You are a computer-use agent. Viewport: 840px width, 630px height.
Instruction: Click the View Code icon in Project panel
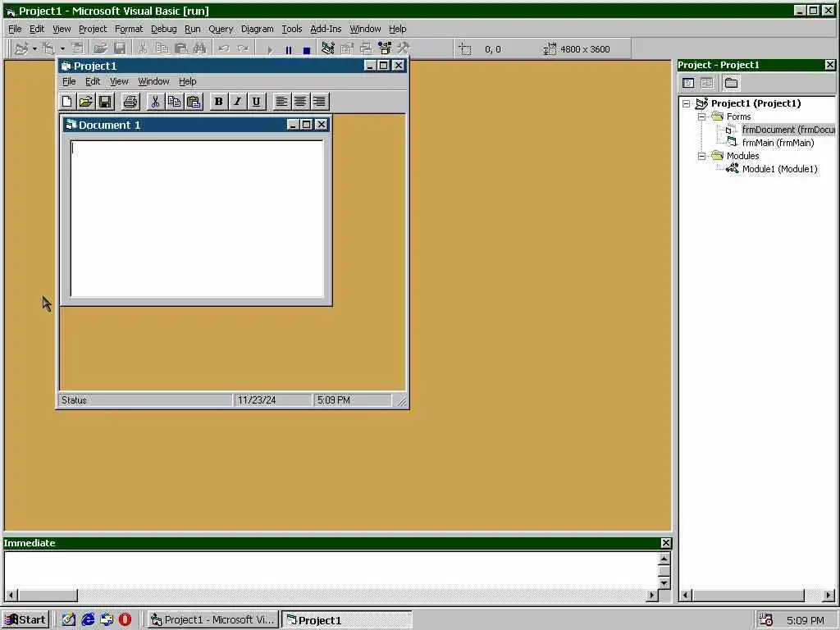(688, 83)
